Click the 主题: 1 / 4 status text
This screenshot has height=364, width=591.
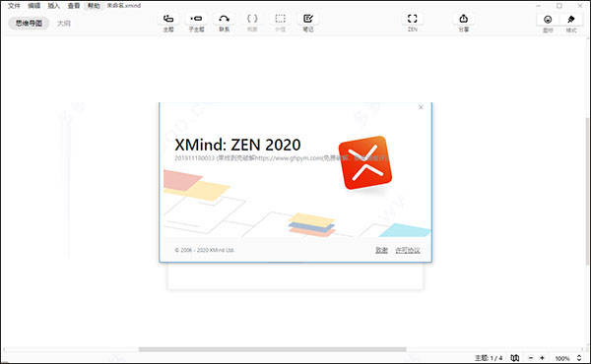point(489,358)
